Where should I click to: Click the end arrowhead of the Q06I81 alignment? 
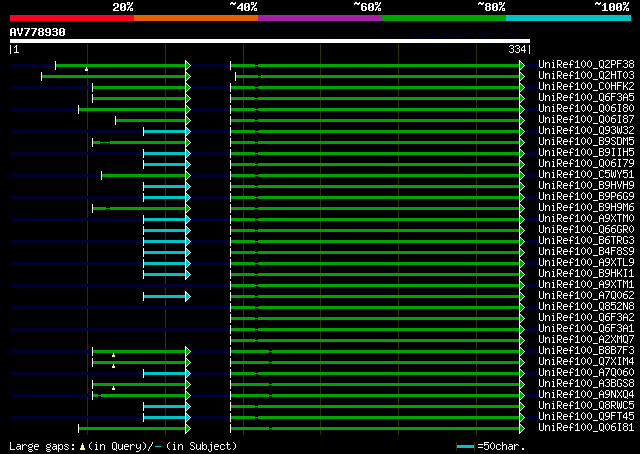(x=522, y=428)
